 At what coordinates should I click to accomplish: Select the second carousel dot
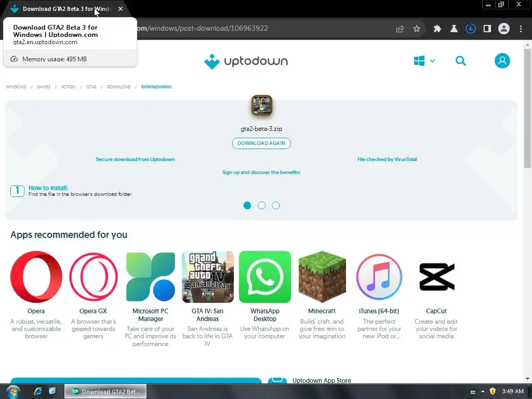click(262, 206)
